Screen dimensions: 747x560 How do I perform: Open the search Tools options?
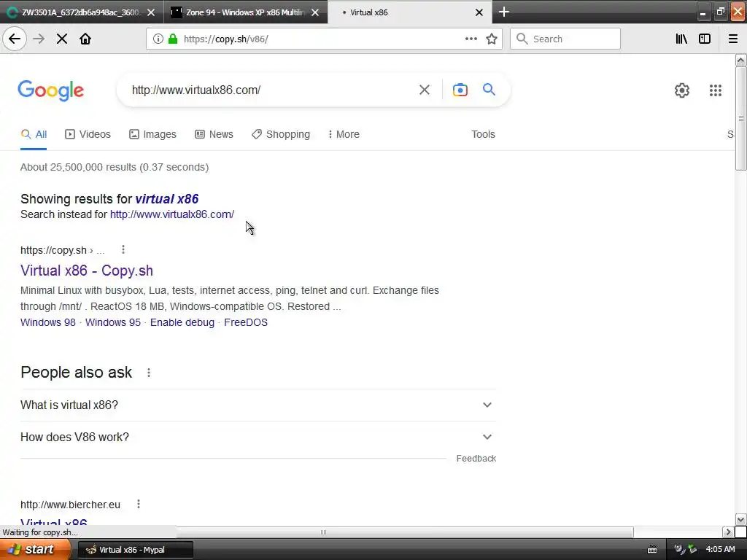[483, 134]
